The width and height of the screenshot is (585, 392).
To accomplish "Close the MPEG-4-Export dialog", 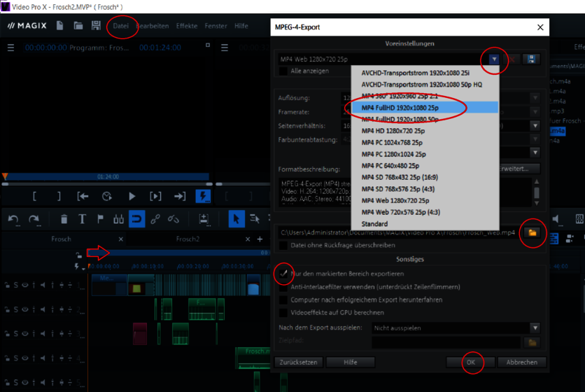I will coord(540,27).
